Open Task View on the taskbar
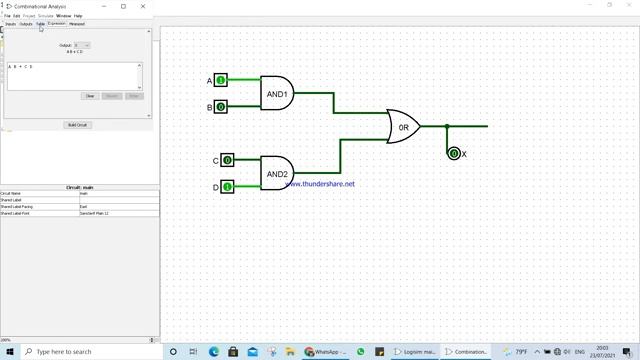This screenshot has height=360, width=640. (193, 351)
